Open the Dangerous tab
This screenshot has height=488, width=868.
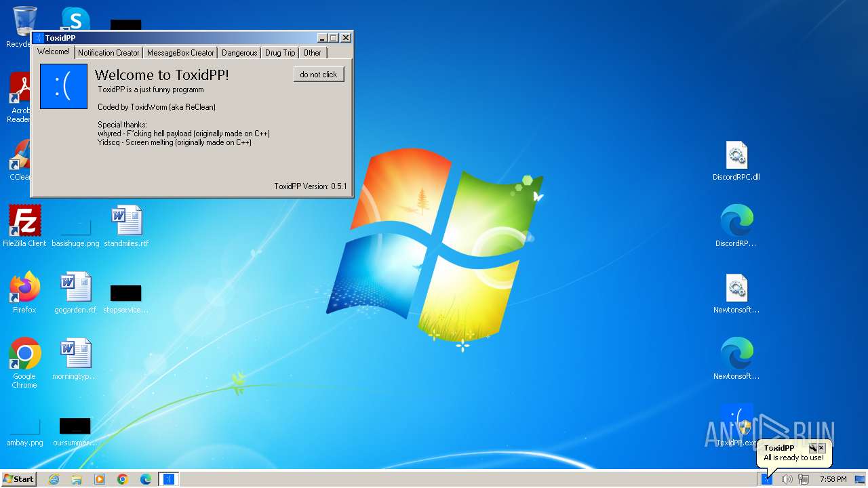[239, 52]
